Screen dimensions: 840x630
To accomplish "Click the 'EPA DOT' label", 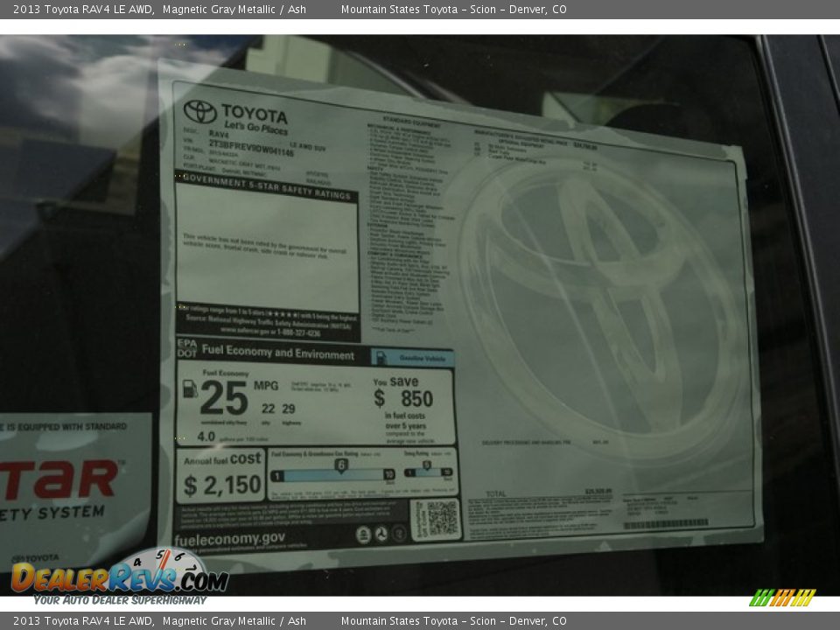I will [187, 348].
